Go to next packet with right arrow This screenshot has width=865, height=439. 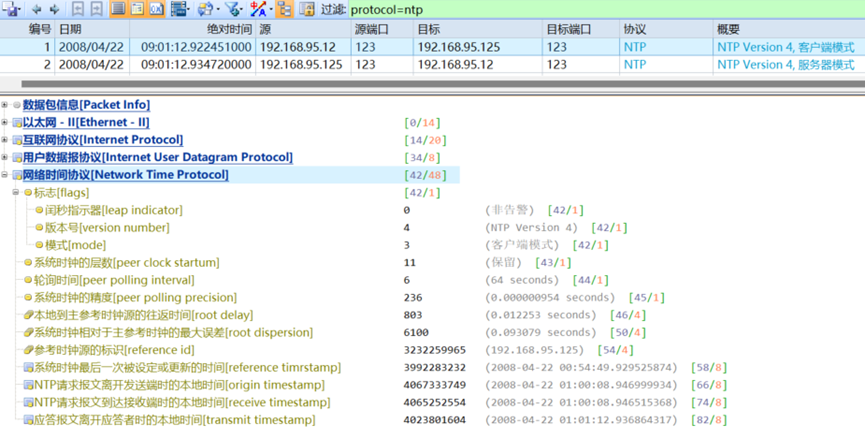point(53,10)
